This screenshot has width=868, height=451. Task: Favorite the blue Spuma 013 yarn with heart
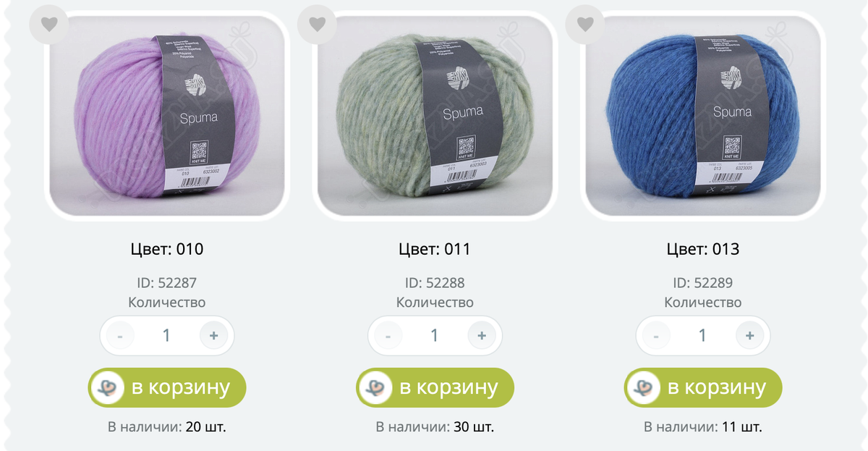coord(585,25)
